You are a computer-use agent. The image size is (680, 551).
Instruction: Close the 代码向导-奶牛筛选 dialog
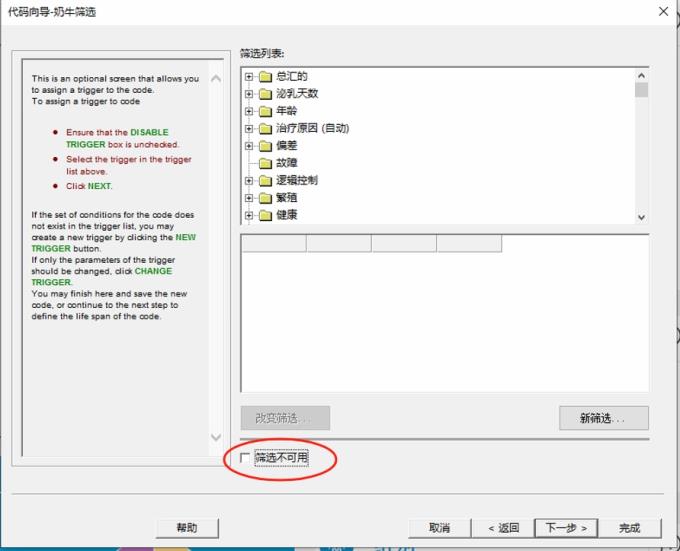point(663,12)
